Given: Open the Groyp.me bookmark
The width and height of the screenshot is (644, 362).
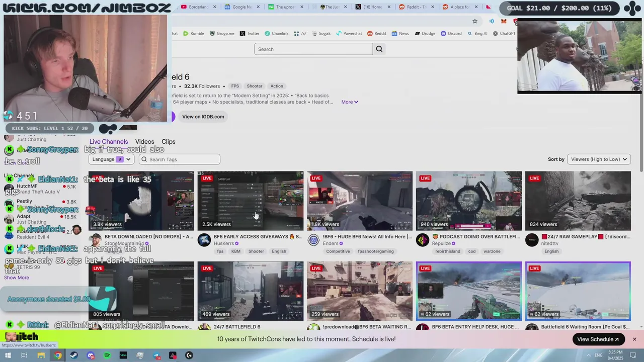Looking at the screenshot, I should 222,34.
